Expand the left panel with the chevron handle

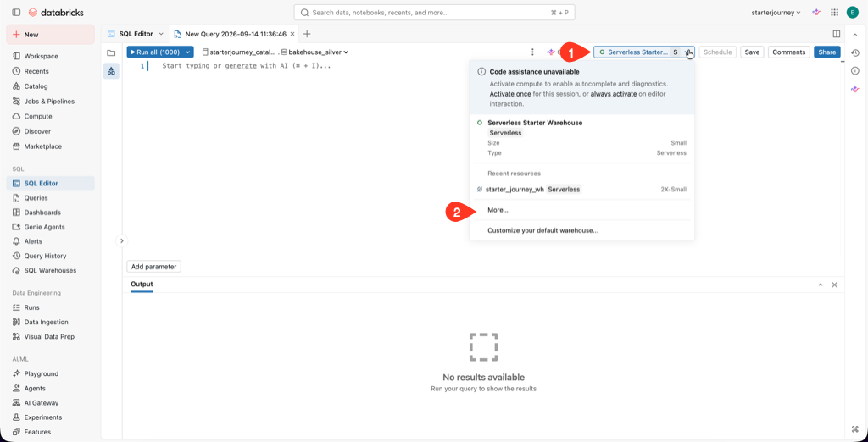coord(122,240)
